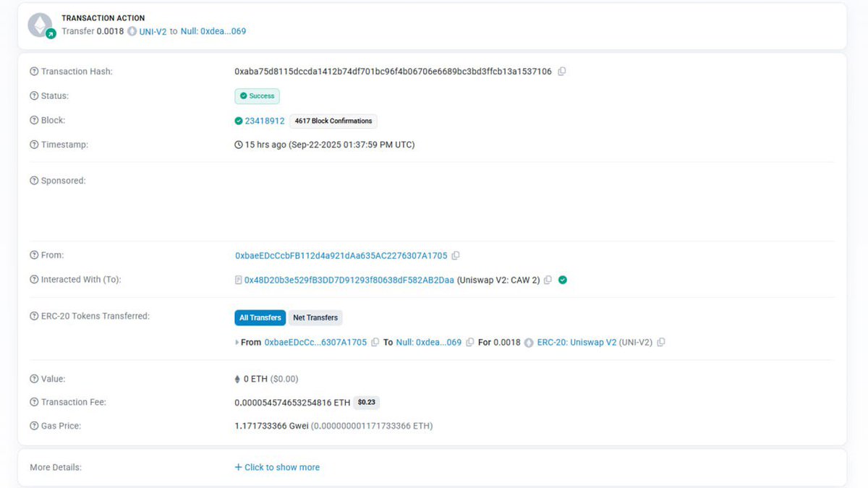
Task: Click the help icon beside Gas Price
Action: point(34,426)
